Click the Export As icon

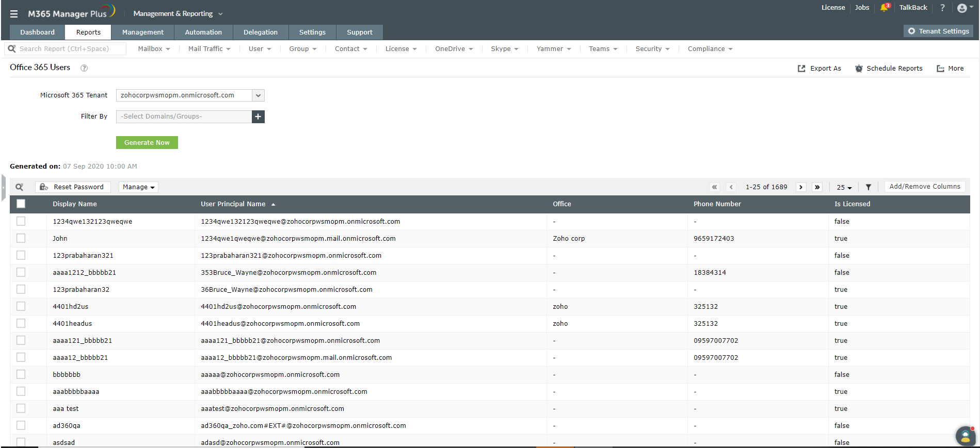[x=801, y=69]
